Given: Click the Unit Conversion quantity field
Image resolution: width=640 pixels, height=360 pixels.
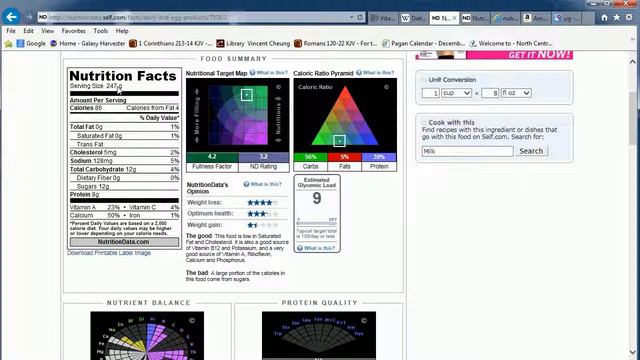Looking at the screenshot, I should [x=430, y=93].
